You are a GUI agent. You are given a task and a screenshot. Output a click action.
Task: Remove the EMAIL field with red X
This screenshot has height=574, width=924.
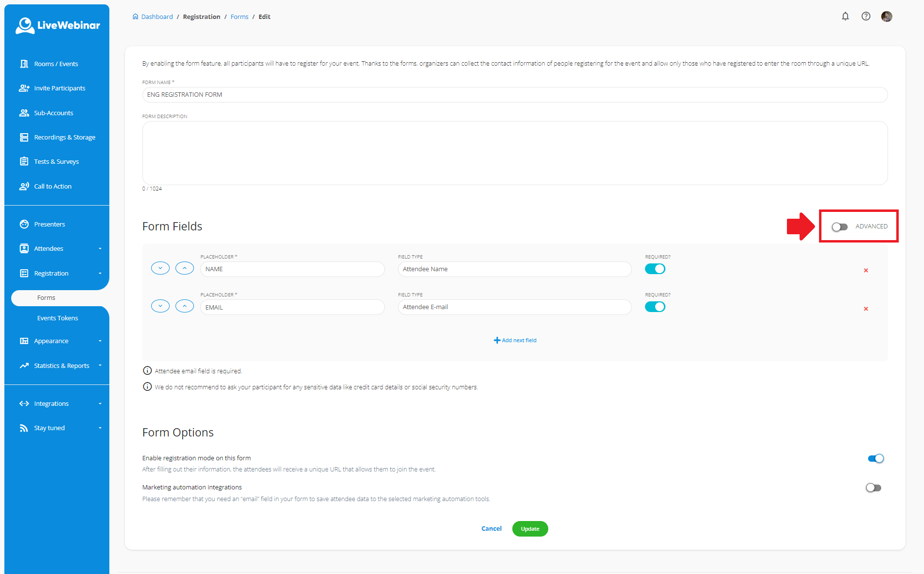coord(866,309)
